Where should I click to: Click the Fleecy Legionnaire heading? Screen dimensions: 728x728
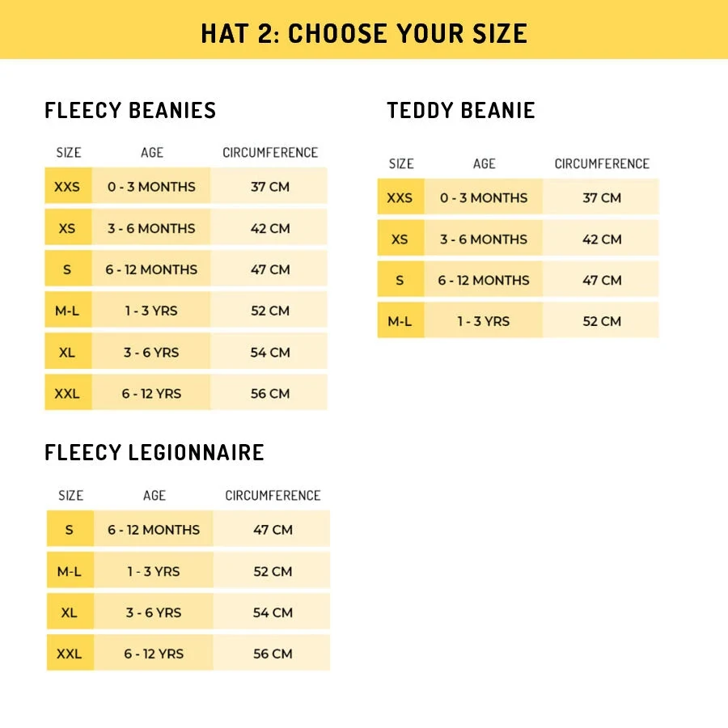(x=154, y=452)
